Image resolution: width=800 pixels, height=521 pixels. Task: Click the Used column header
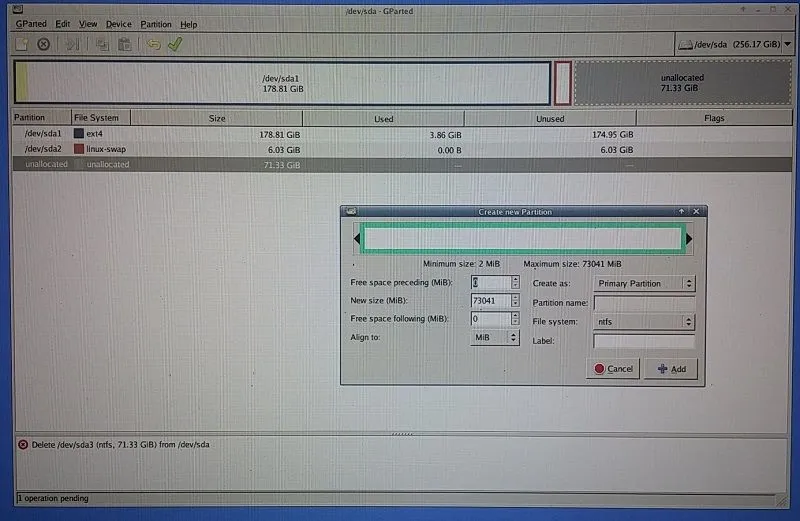click(383, 119)
